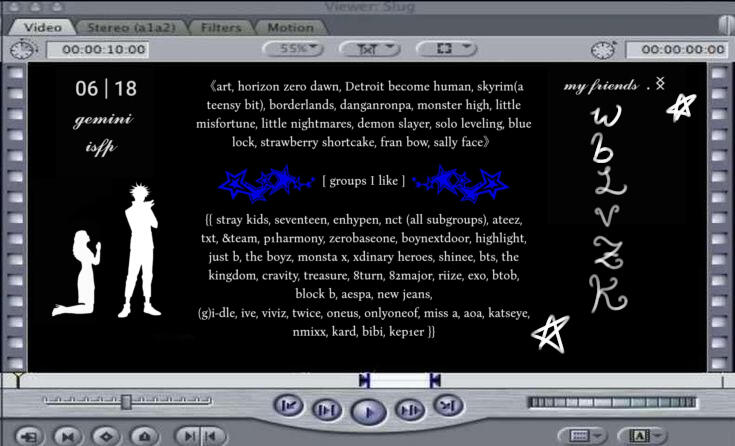Click the 00:00:00:00 current timecode field
Screen dimensions: 735x446
pyautogui.click(x=676, y=49)
